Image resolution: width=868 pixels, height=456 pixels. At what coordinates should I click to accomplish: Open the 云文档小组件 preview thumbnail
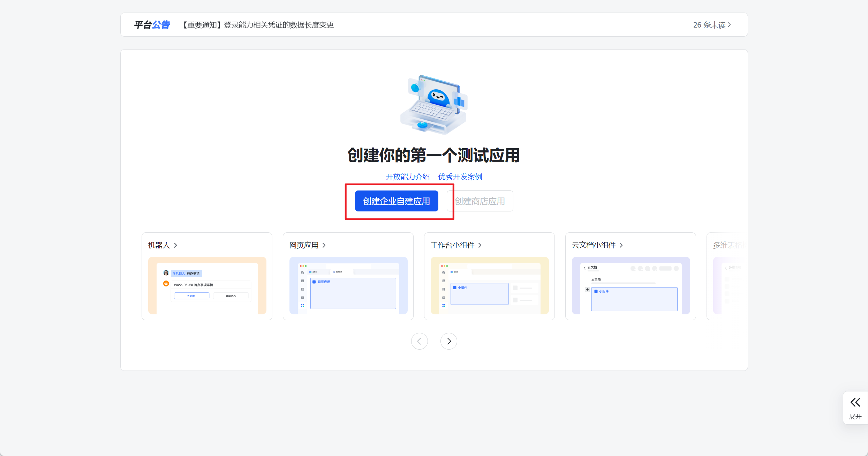click(631, 285)
